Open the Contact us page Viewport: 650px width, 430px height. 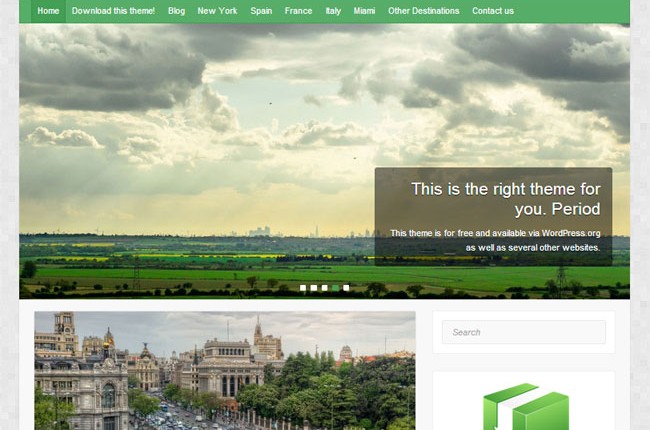click(492, 11)
